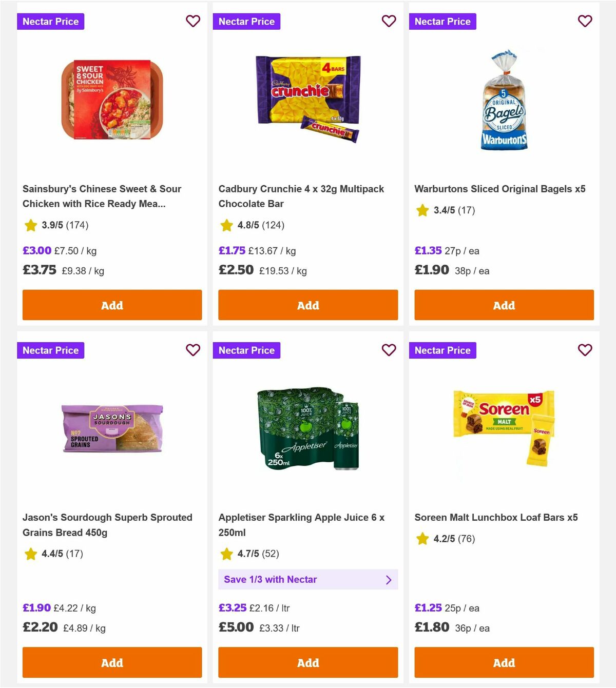Screen dimensions: 616x688
Task: Favorite the Cadbury Crunchie multipack with heart icon
Action: point(389,21)
